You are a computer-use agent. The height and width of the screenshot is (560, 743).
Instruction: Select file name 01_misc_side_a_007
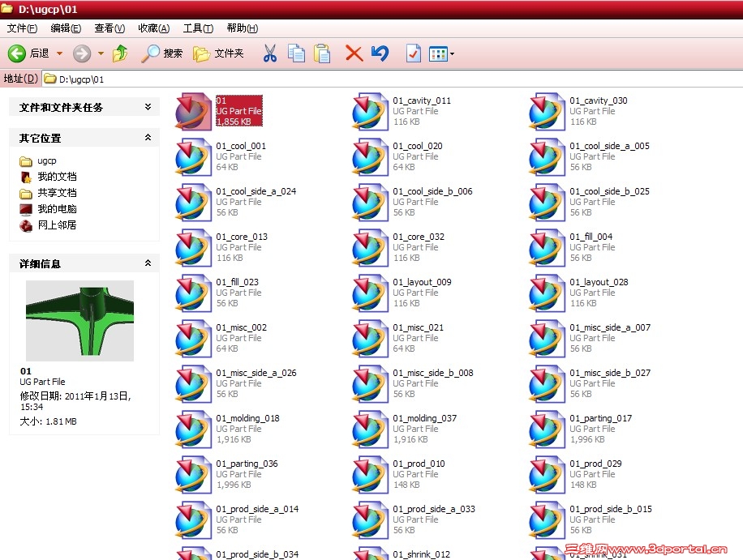tap(610, 327)
